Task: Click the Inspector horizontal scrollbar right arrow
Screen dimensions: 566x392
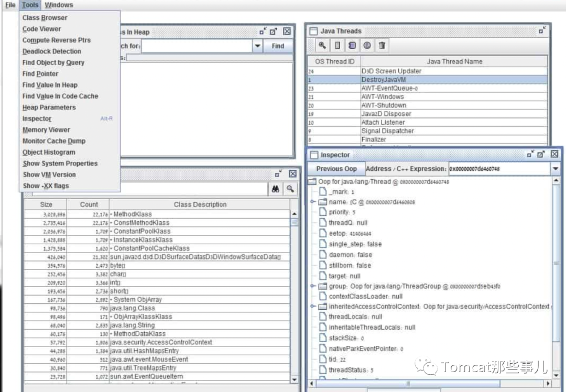Action: point(548,383)
